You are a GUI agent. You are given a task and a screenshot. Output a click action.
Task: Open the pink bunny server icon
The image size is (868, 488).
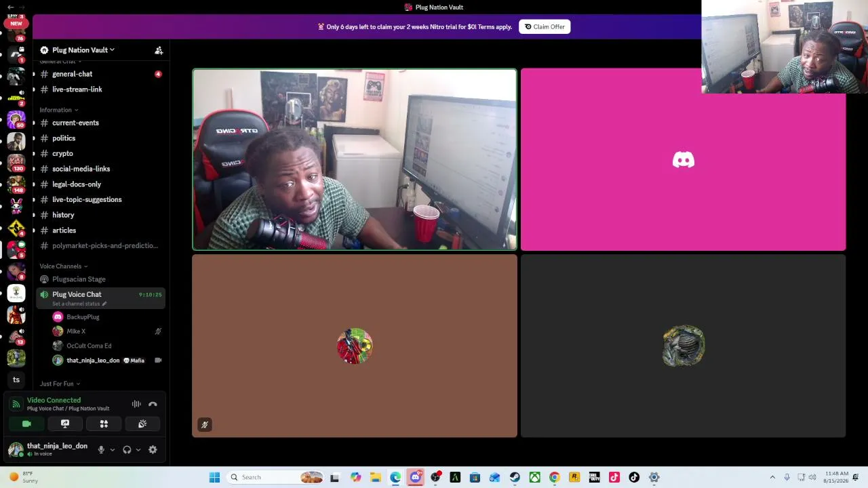pos(16,205)
